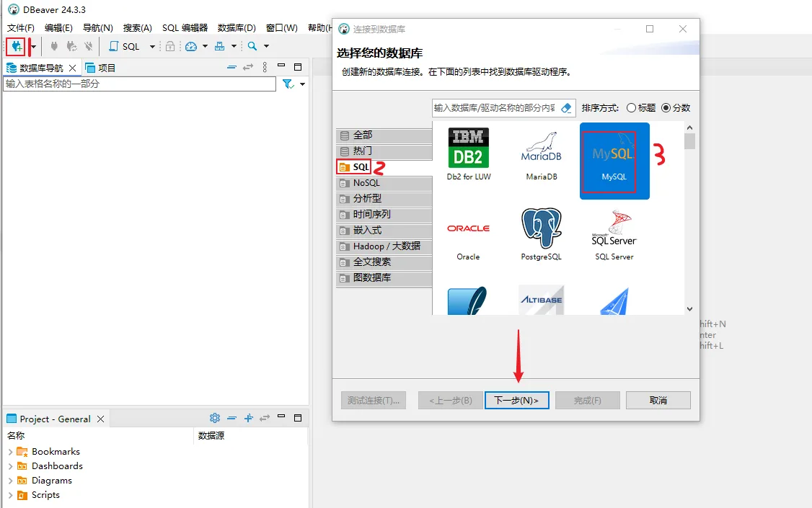Image resolution: width=812 pixels, height=508 pixels.
Task: Click the connect plug icon in toolbar
Action: (x=54, y=46)
